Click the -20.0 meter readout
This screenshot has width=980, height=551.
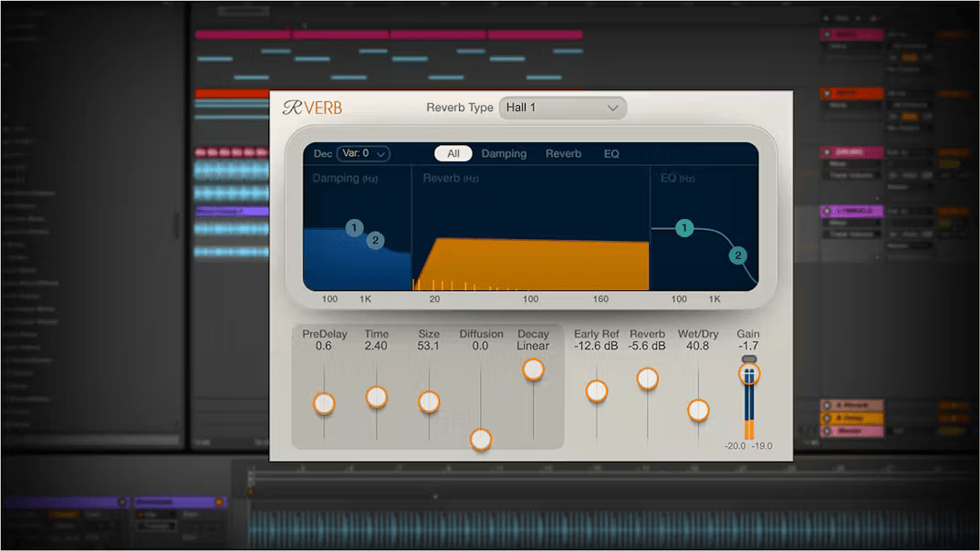click(x=735, y=446)
